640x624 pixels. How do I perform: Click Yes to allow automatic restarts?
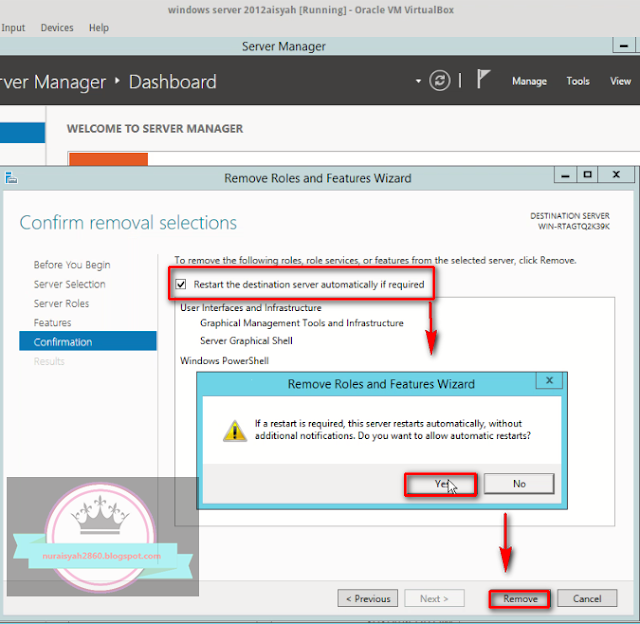click(x=440, y=484)
